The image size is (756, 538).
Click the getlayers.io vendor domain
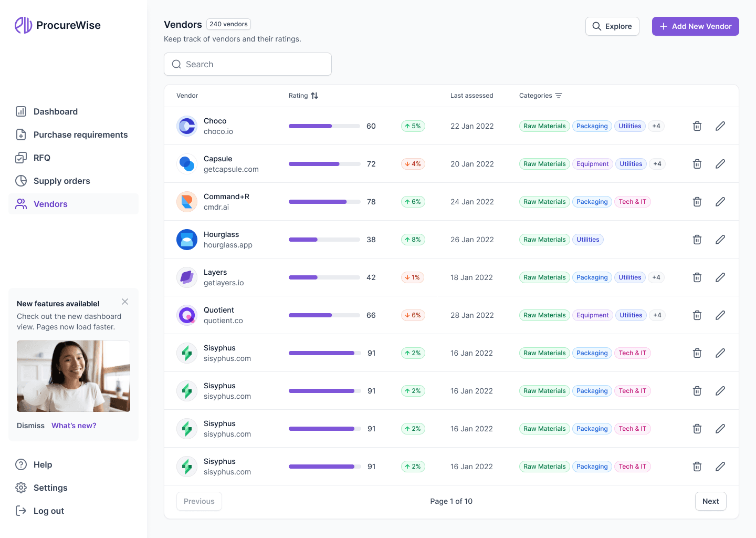(224, 283)
